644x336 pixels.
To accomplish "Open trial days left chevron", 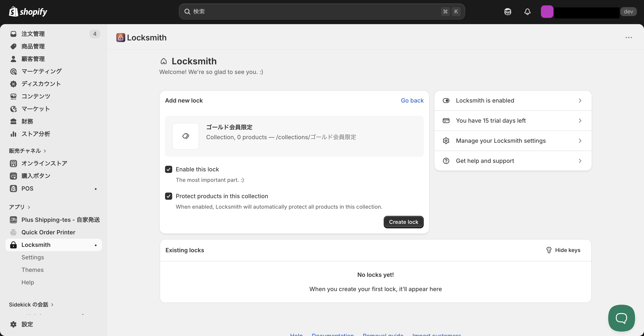I will tap(580, 121).
